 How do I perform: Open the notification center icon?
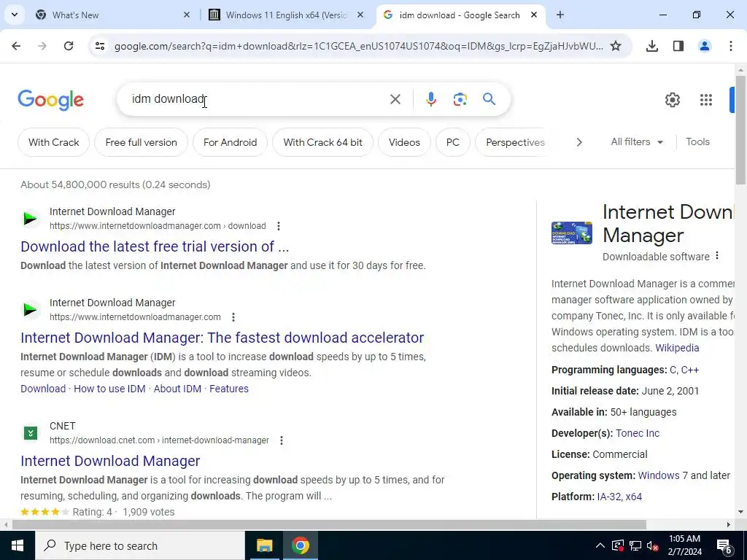point(724,546)
